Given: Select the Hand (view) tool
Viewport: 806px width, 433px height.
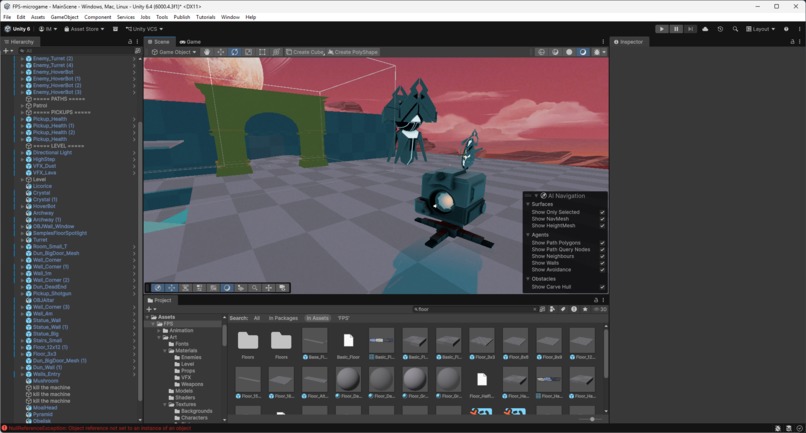Looking at the screenshot, I should click(x=207, y=52).
